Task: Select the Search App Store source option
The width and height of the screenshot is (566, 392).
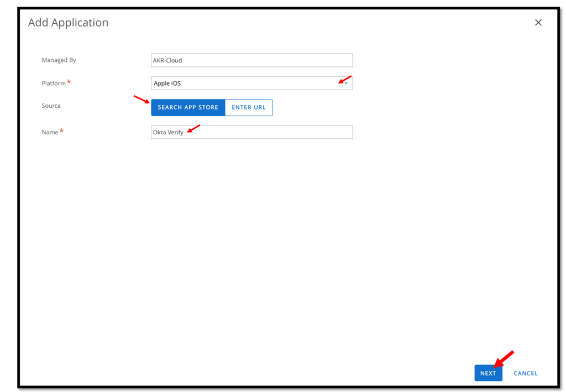Action: coord(188,107)
